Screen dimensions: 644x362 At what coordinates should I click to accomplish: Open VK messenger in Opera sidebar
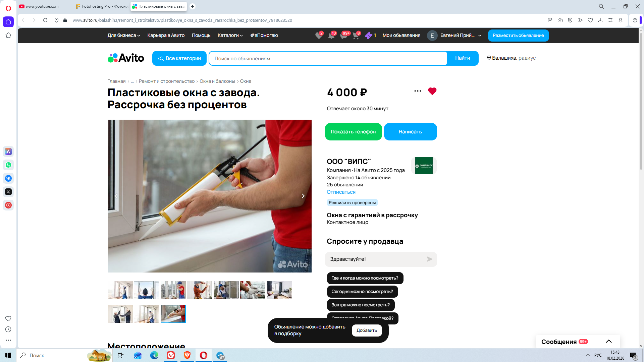8,178
